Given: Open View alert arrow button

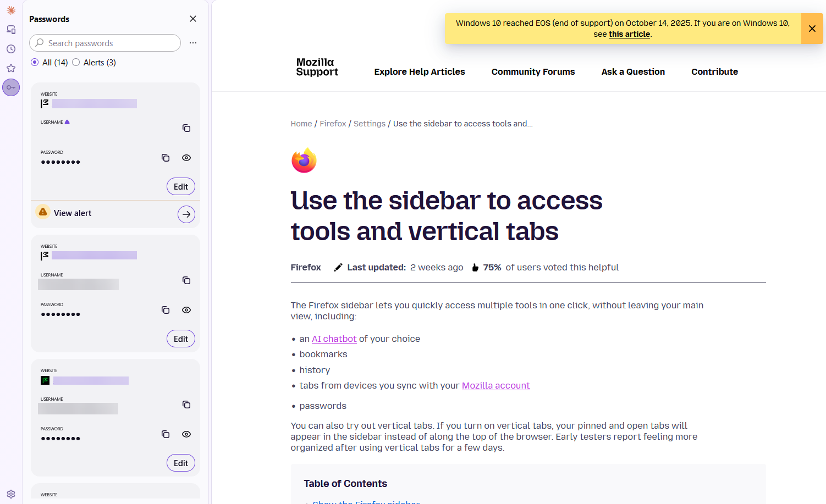Looking at the screenshot, I should coord(186,214).
